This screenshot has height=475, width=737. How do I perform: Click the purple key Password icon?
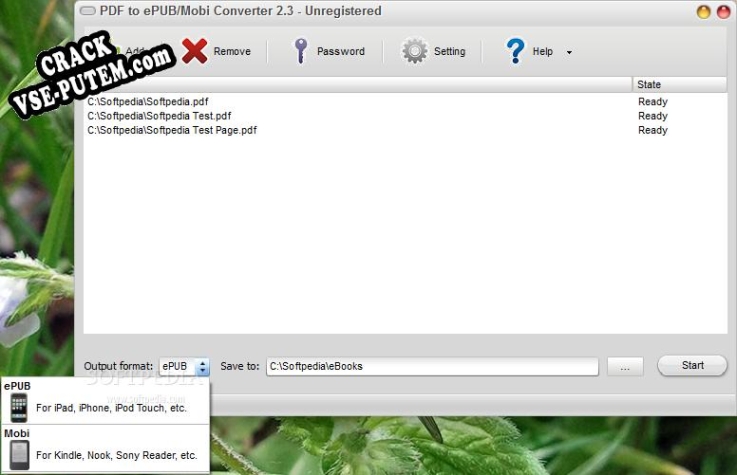click(x=300, y=51)
